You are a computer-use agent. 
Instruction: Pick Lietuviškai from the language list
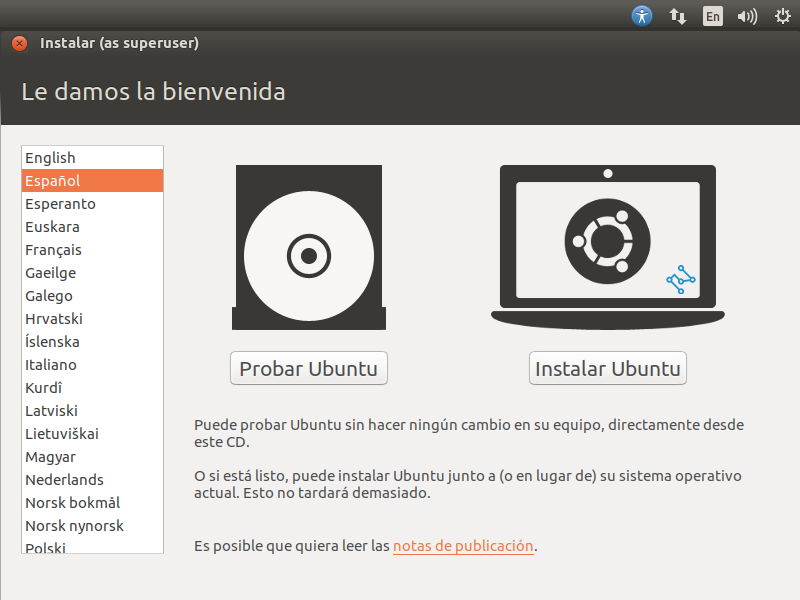pyautogui.click(x=92, y=433)
